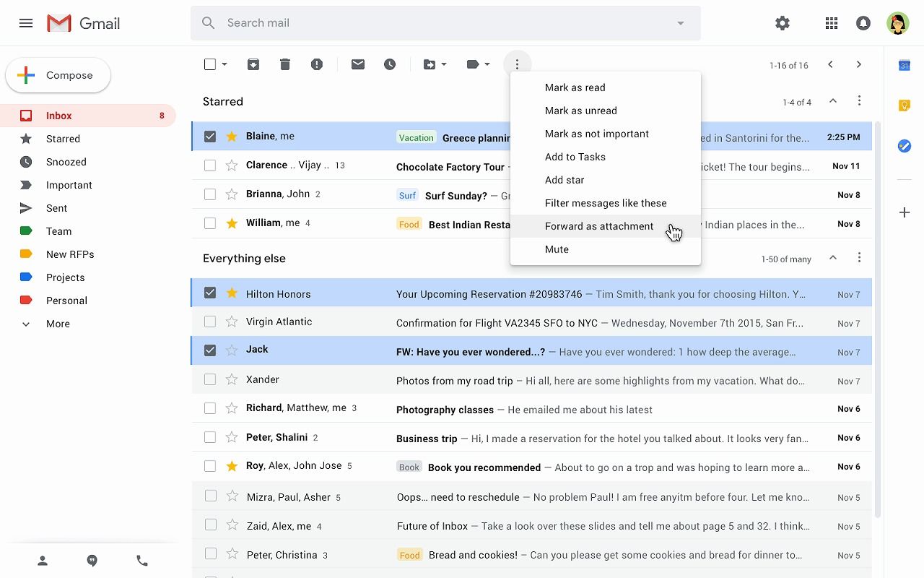
Task: Click the Compose button
Action: (x=58, y=75)
